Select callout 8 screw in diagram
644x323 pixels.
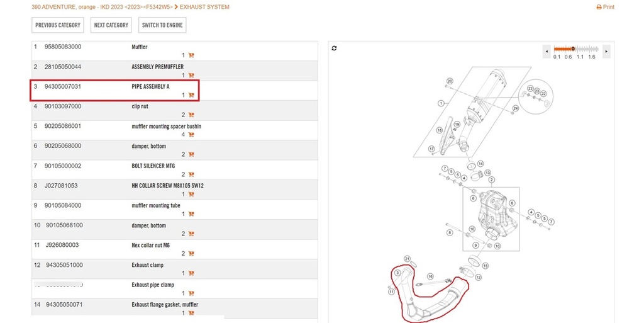tap(450, 232)
